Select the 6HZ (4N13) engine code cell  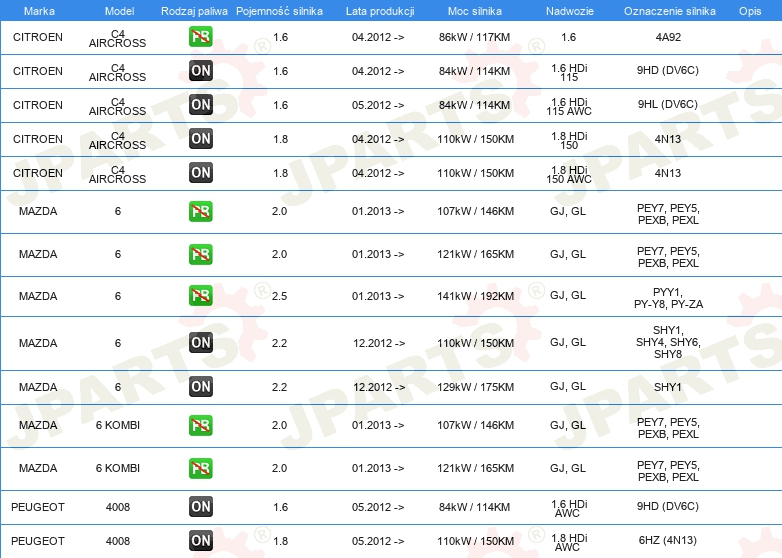coord(667,541)
